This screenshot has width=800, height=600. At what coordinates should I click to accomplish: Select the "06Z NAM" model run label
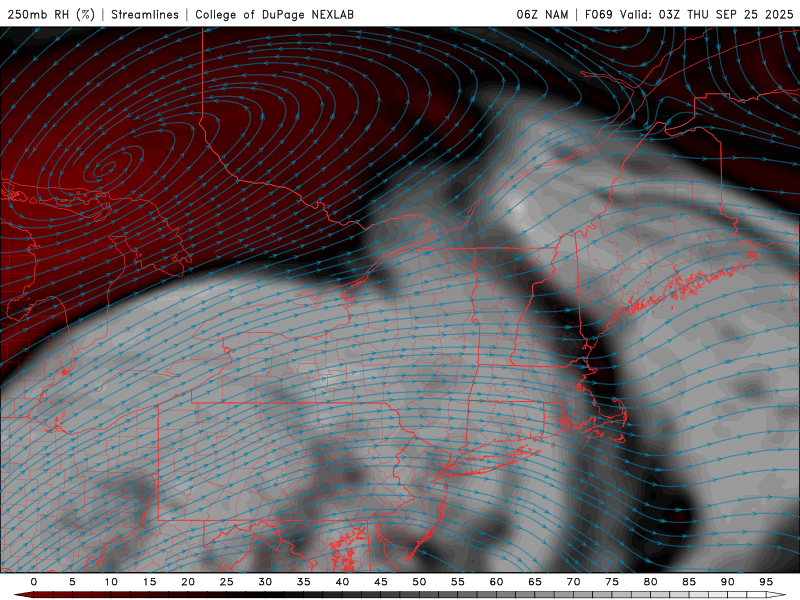[x=542, y=15]
